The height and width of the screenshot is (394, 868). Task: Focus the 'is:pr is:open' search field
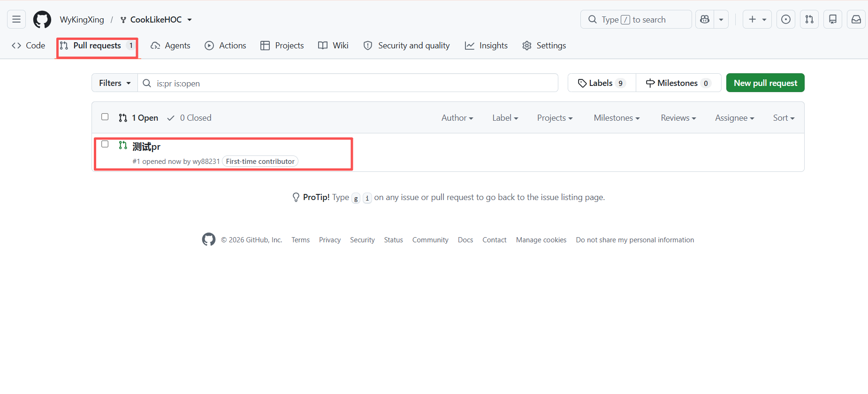(348, 83)
